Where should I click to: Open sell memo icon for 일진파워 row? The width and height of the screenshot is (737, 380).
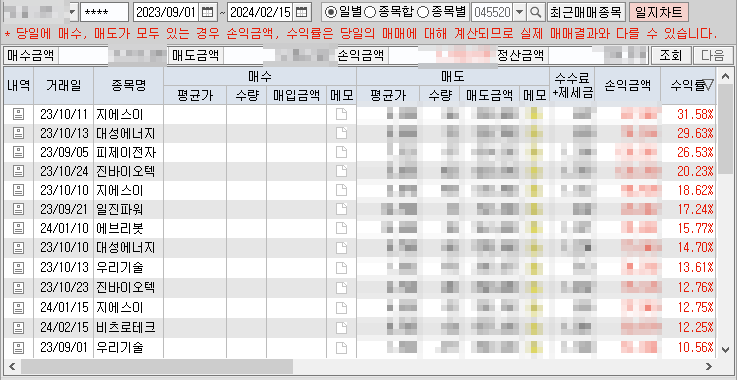pyautogui.click(x=535, y=209)
